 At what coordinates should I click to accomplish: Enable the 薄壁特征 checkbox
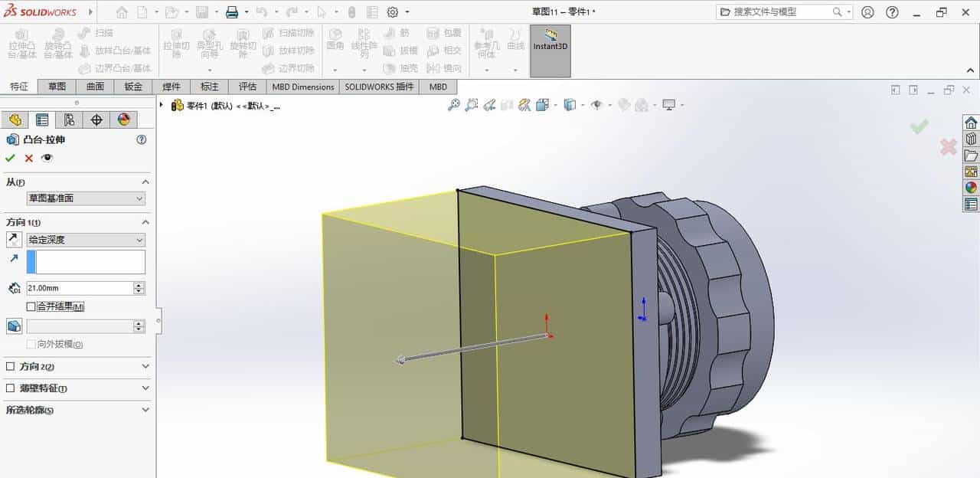[x=11, y=388]
